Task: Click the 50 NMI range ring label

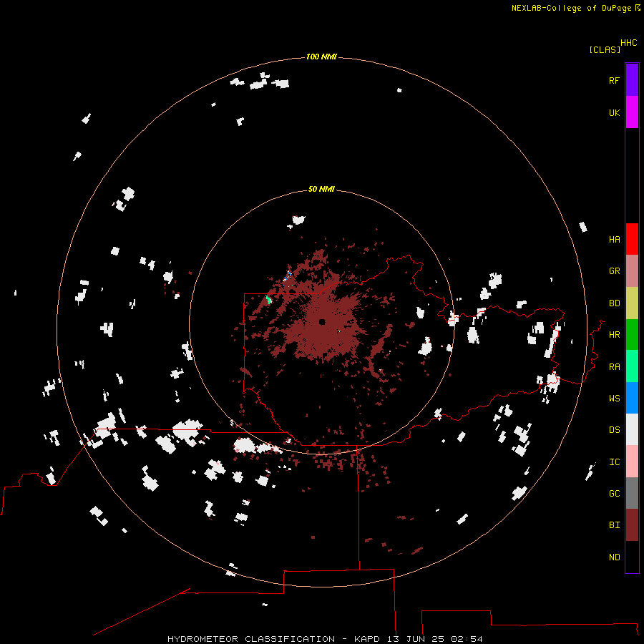Action: click(x=321, y=189)
